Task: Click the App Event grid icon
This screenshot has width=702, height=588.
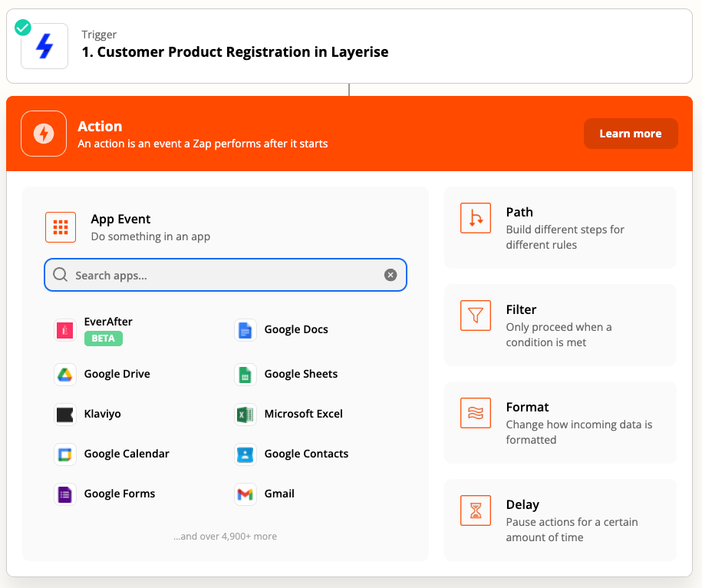Action: (61, 227)
